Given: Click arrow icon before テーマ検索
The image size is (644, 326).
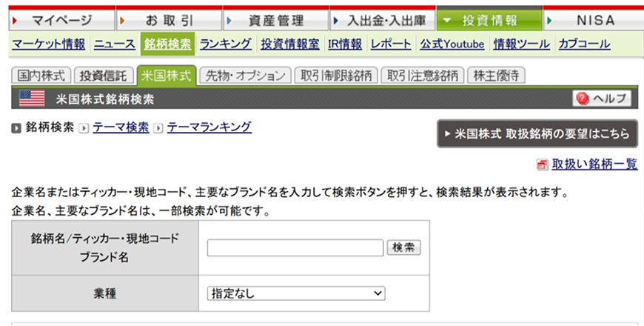Looking at the screenshot, I should (x=84, y=128).
